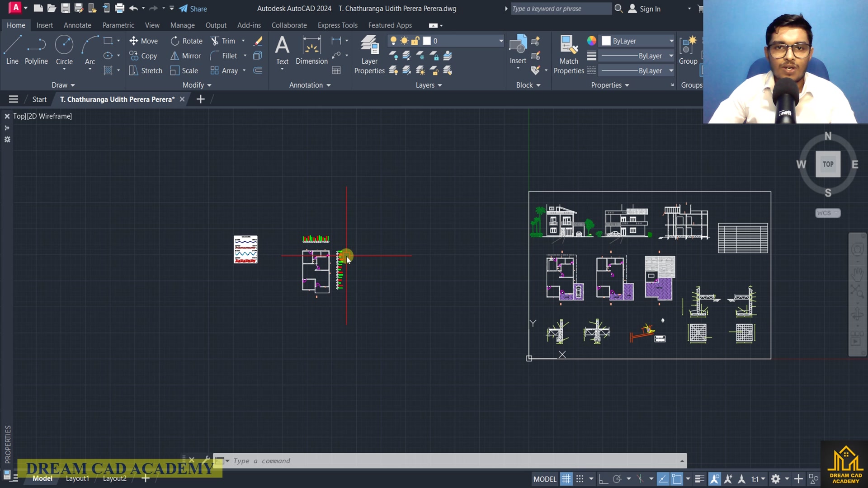The height and width of the screenshot is (488, 868).
Task: Toggle object snap in status bar
Action: pos(677,479)
